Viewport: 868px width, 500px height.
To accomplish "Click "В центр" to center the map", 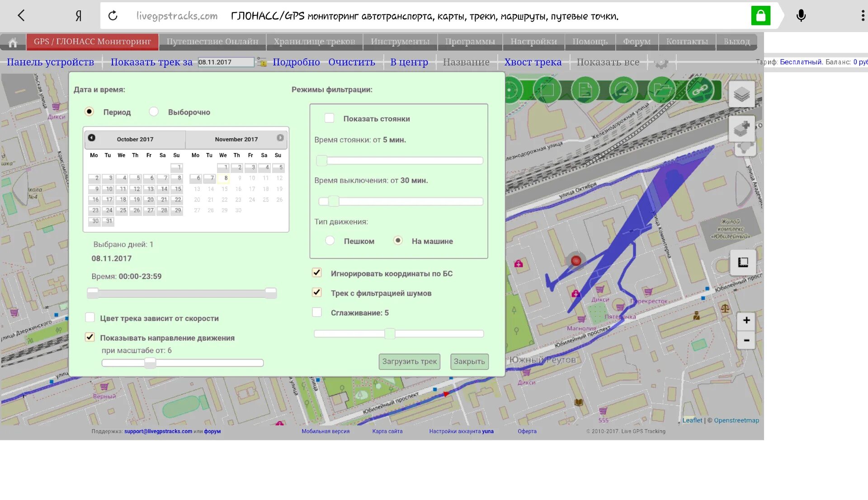I will (x=409, y=62).
